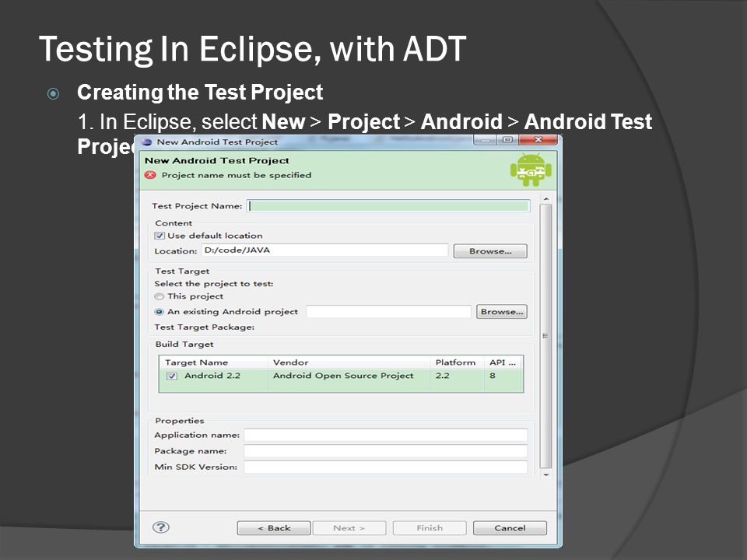Click the Application name field
The width and height of the screenshot is (747, 560).
click(386, 435)
